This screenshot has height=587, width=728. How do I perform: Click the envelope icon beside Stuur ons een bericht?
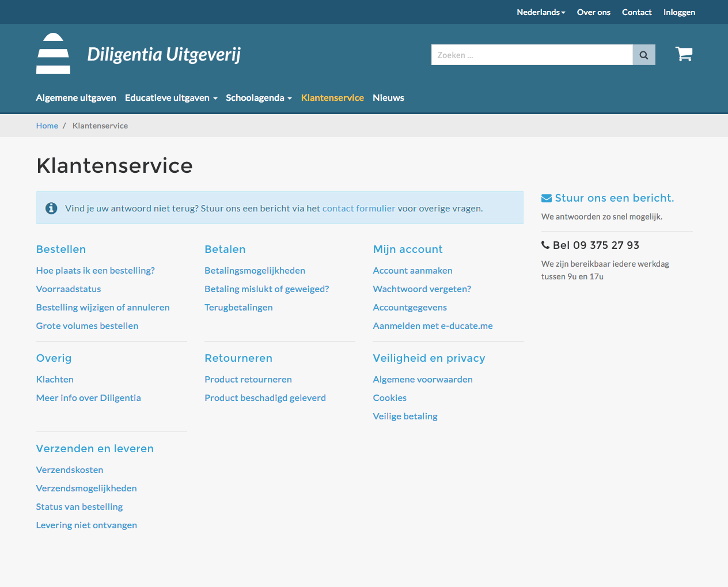click(x=547, y=198)
